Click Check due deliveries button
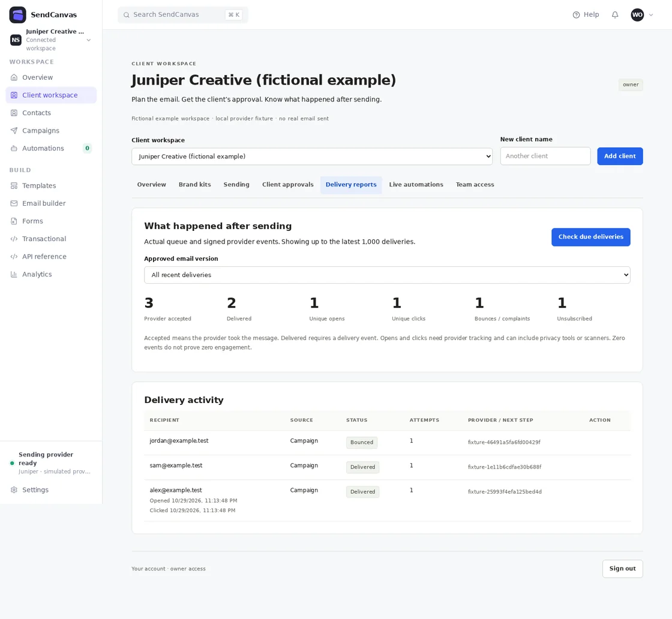This screenshot has height=619, width=672. 590,237
